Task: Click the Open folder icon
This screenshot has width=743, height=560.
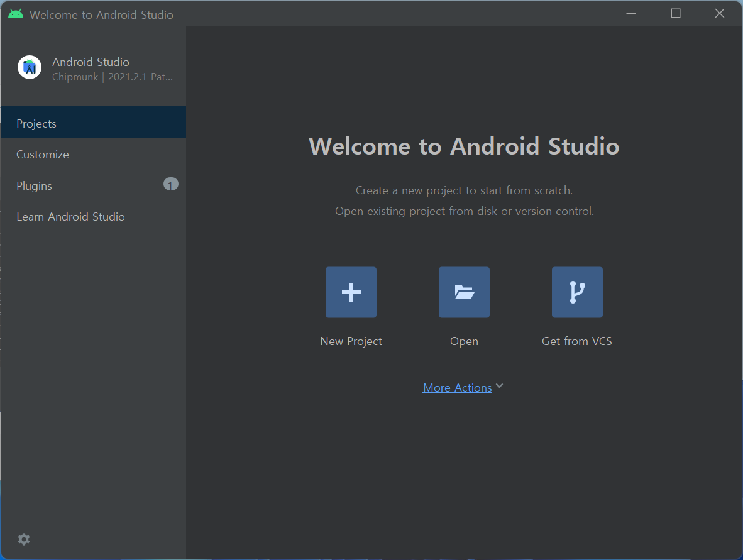Action: [464, 292]
